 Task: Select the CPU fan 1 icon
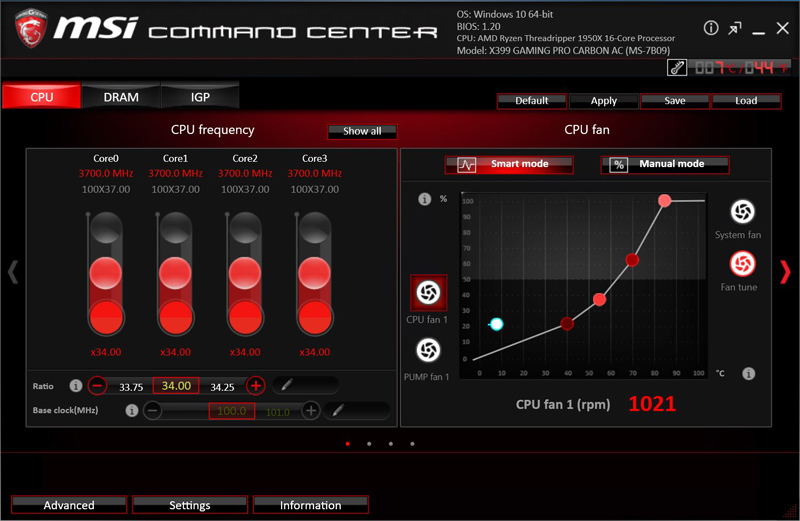pyautogui.click(x=429, y=292)
